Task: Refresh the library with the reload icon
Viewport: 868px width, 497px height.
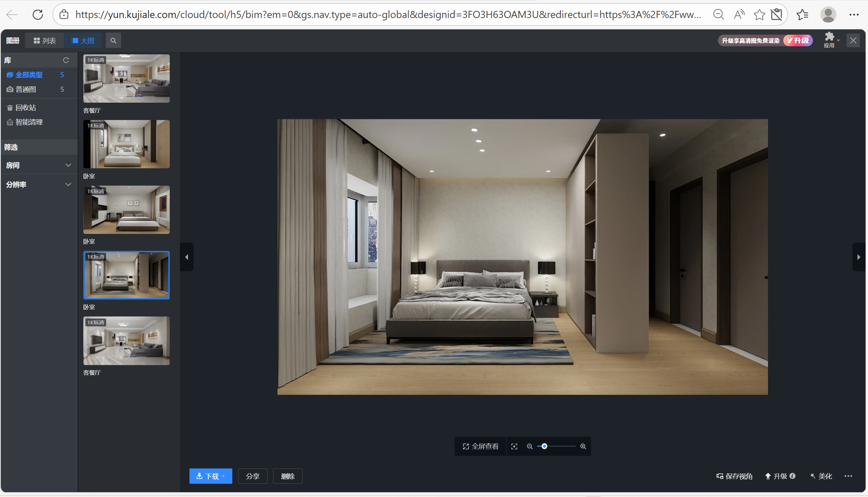Action: (x=66, y=61)
